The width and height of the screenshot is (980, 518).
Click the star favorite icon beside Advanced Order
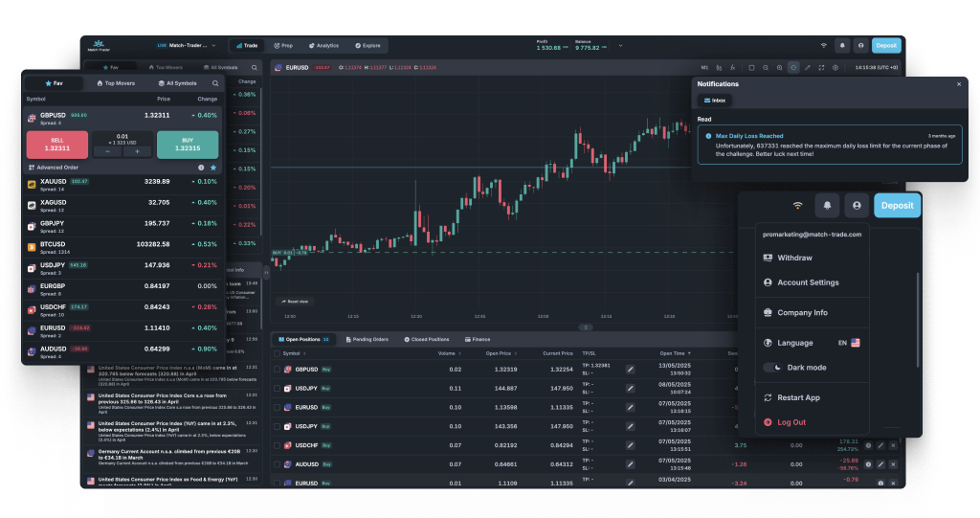(213, 167)
